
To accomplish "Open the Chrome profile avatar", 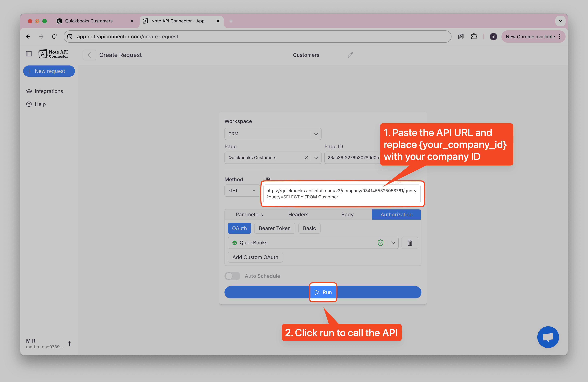I will pyautogui.click(x=493, y=37).
